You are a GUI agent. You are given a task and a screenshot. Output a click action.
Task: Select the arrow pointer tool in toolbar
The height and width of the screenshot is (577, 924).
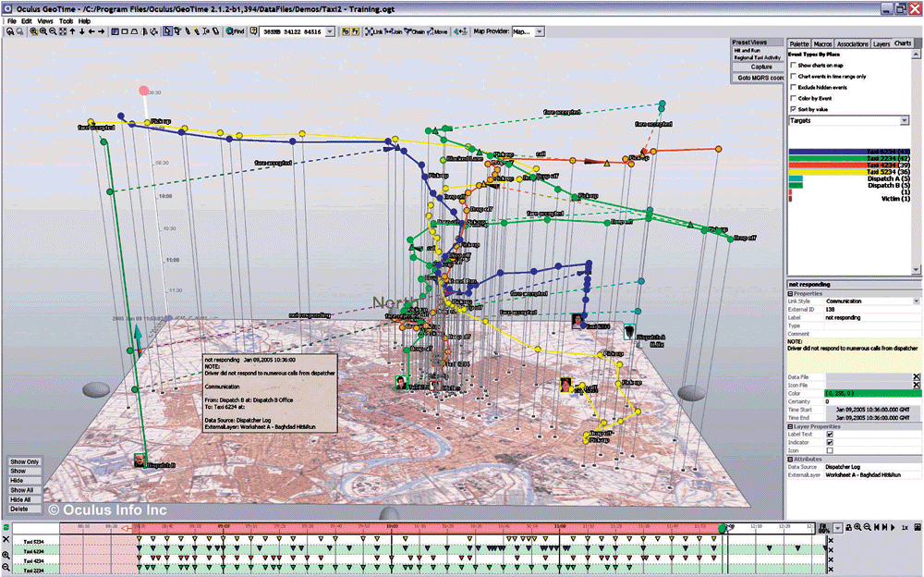167,31
